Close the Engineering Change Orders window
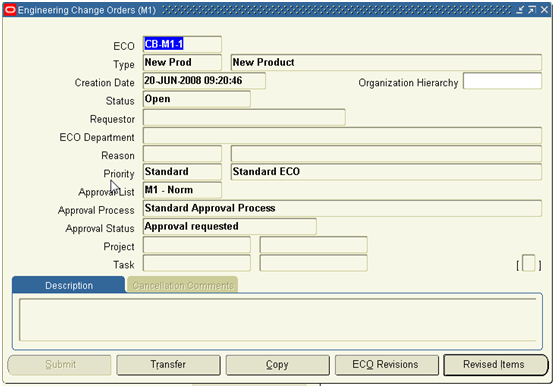 544,10
